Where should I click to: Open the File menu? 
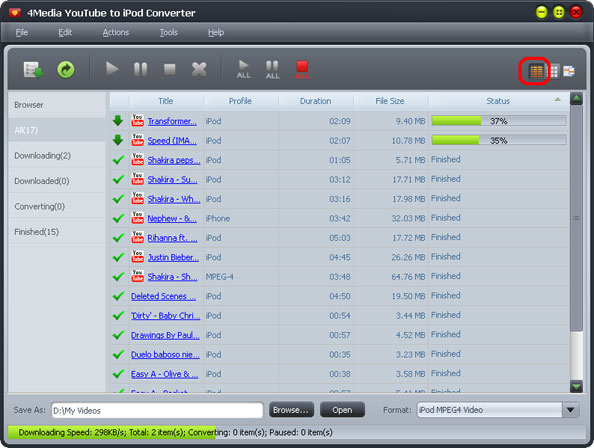click(22, 33)
